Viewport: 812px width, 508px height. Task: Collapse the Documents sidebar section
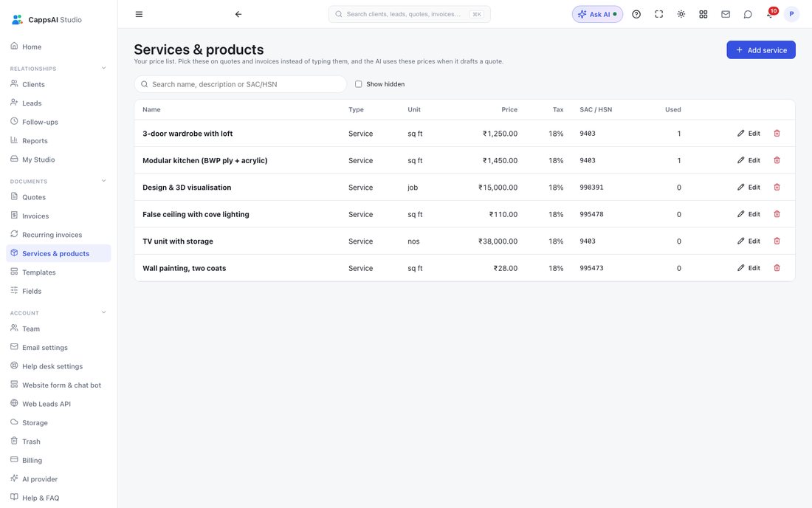(103, 181)
